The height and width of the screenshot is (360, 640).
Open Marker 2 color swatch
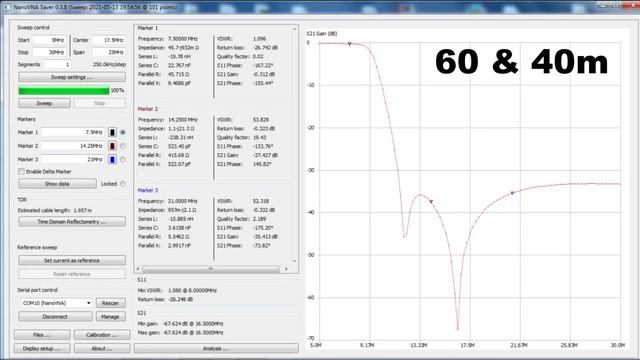(x=112, y=146)
